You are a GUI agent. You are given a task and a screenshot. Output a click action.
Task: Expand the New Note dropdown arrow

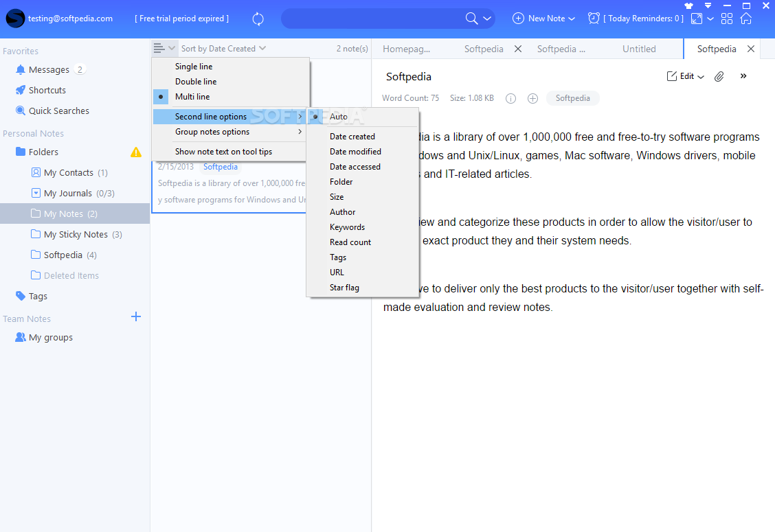tap(572, 19)
